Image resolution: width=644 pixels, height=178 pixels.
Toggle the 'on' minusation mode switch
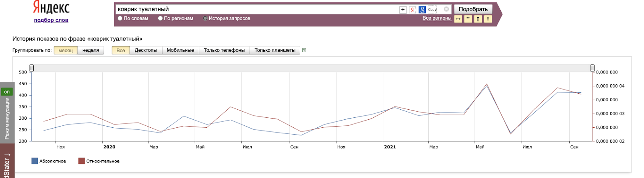(x=7, y=92)
